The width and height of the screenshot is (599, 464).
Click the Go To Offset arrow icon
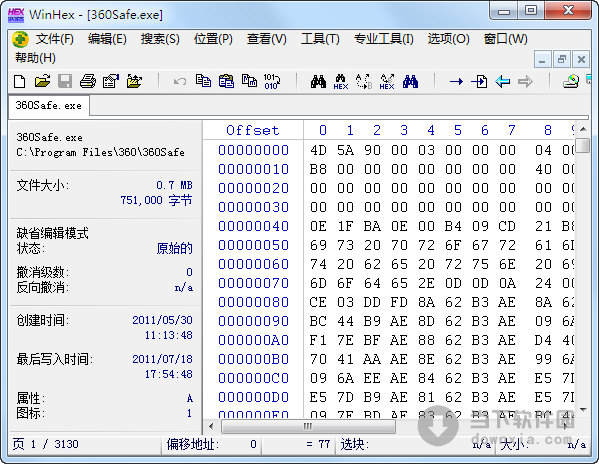[x=456, y=81]
